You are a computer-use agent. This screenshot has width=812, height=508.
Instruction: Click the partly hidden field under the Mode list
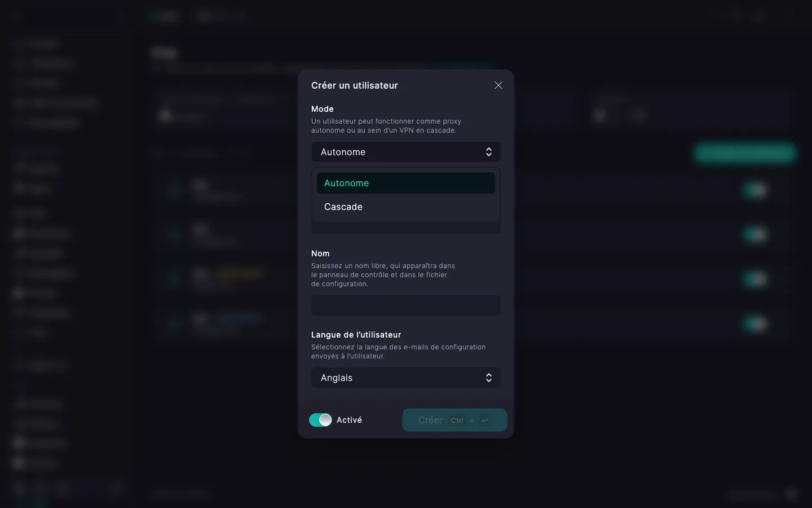(x=406, y=229)
